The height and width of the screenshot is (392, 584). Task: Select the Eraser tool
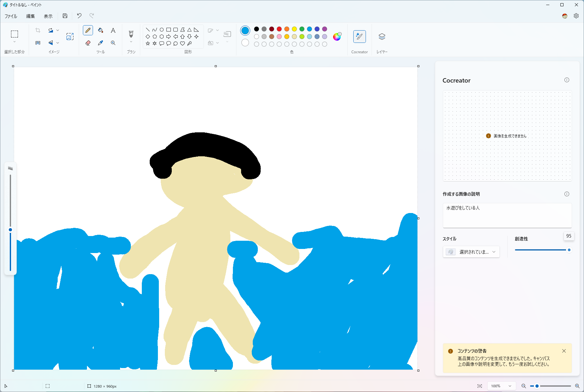(88, 43)
